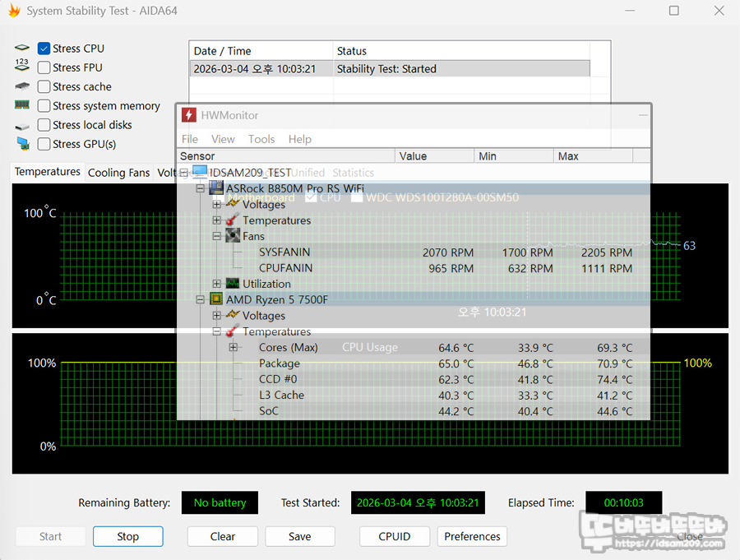Click the cache chip icon beside Stress cache
Screen dimensions: 740x560
[x=22, y=86]
